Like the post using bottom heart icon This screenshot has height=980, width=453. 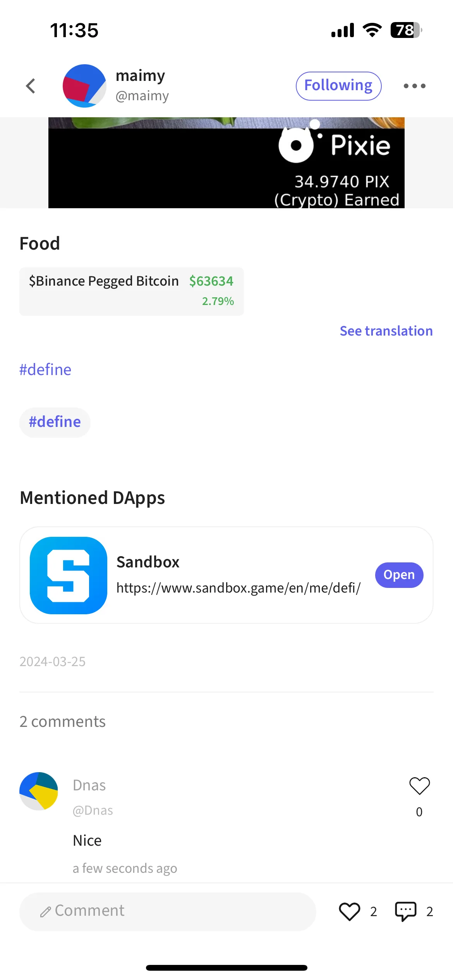coord(350,911)
